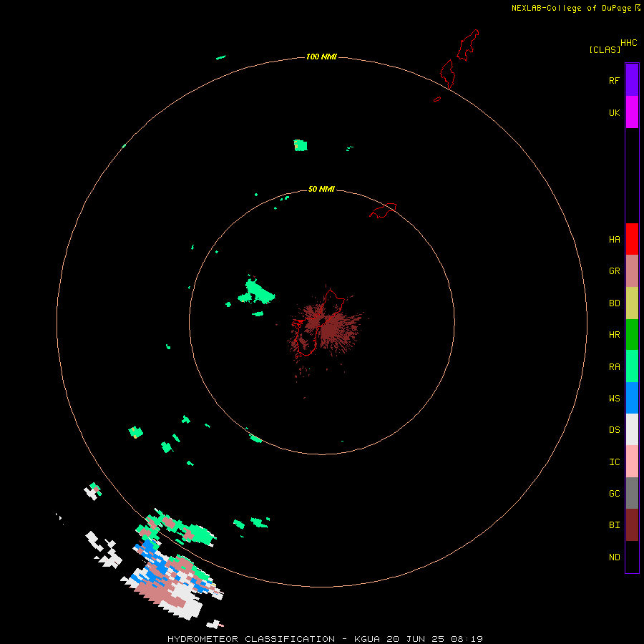
Task: Click the RA light green legend swatch
Action: pos(632,366)
